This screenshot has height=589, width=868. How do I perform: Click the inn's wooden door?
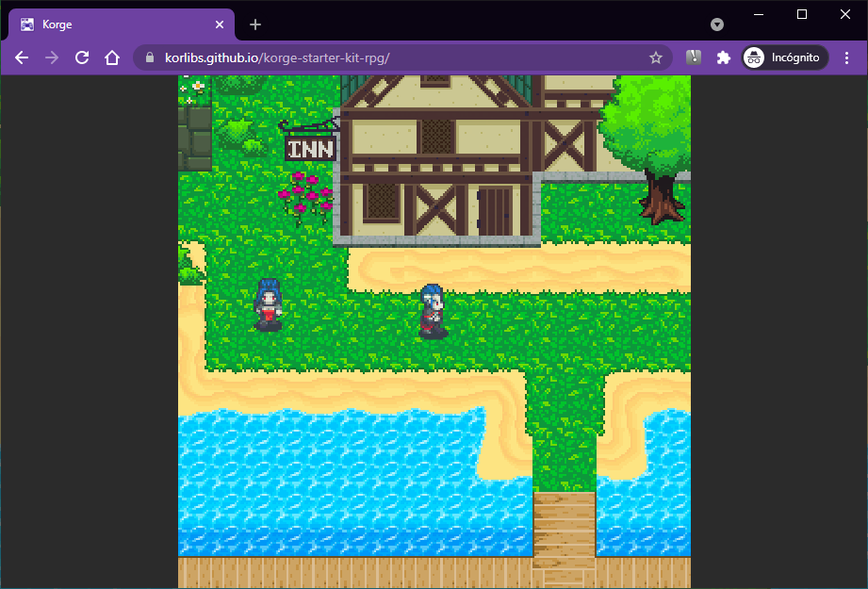(x=495, y=211)
